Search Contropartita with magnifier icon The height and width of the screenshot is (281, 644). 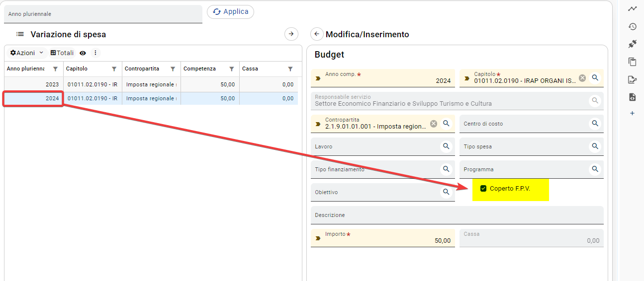[x=446, y=124]
